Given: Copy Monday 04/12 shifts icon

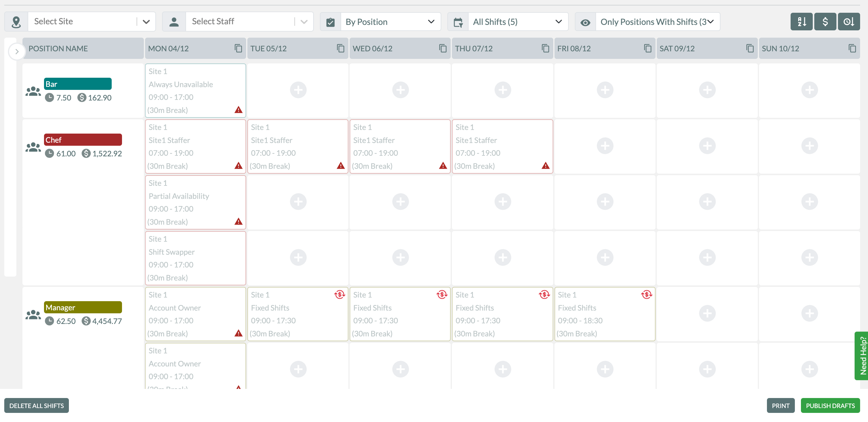Looking at the screenshot, I should point(238,49).
